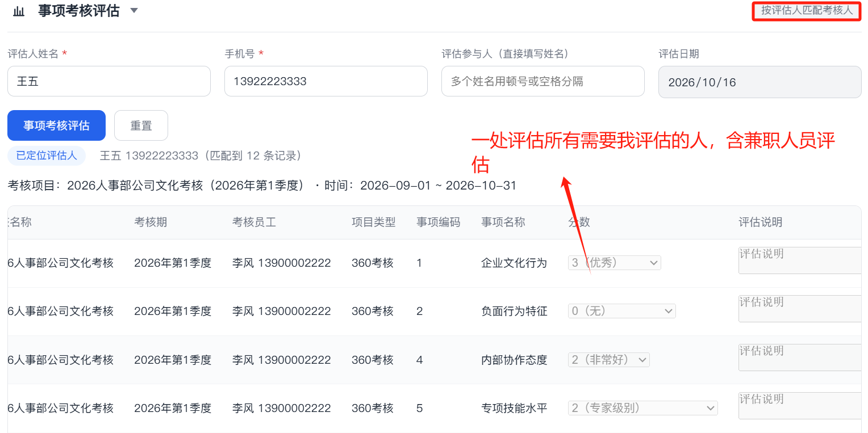Image resolution: width=868 pixels, height=433 pixels.
Task: Click the 项目类型 column header
Action: coord(373,222)
